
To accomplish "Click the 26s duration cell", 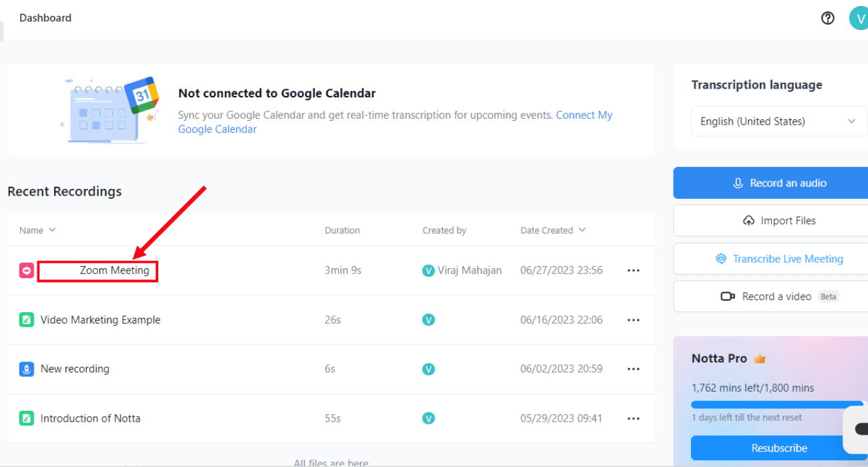I will 333,320.
